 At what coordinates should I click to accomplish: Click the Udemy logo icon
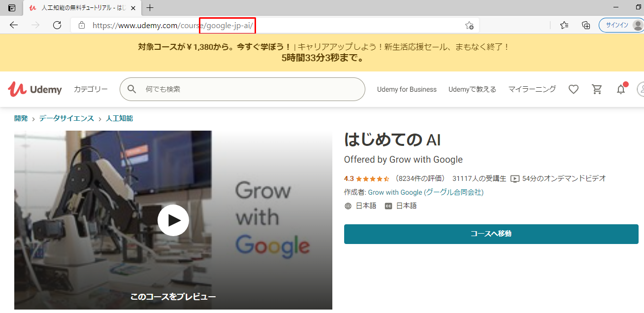click(18, 89)
